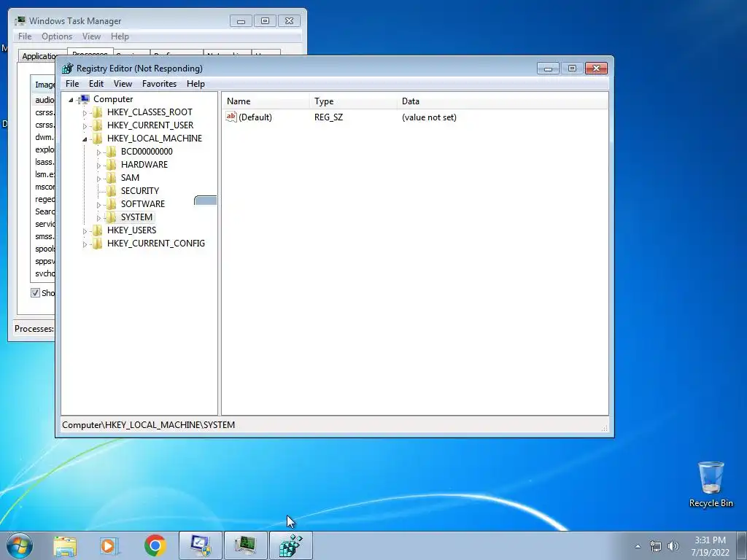Screen dimensions: 747x560
Task: Expand the SAM key arrow
Action: point(98,179)
